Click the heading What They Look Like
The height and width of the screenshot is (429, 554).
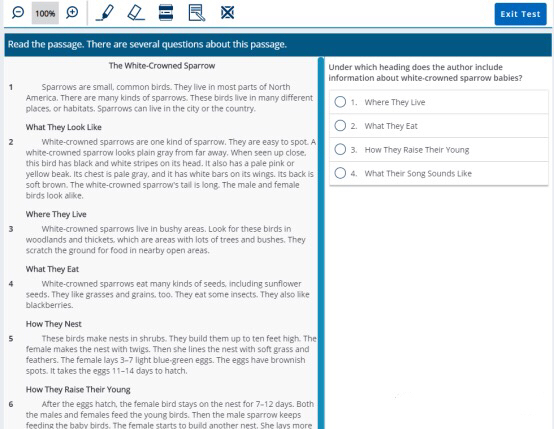click(64, 127)
